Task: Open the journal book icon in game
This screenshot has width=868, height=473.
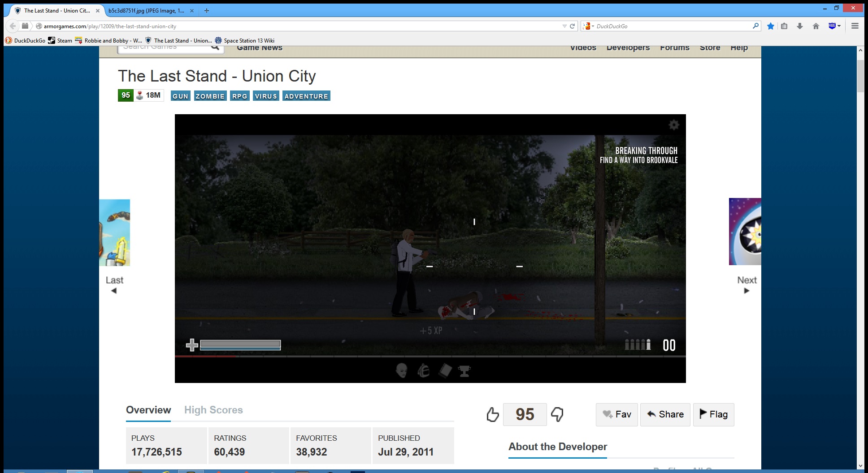Action: point(445,370)
